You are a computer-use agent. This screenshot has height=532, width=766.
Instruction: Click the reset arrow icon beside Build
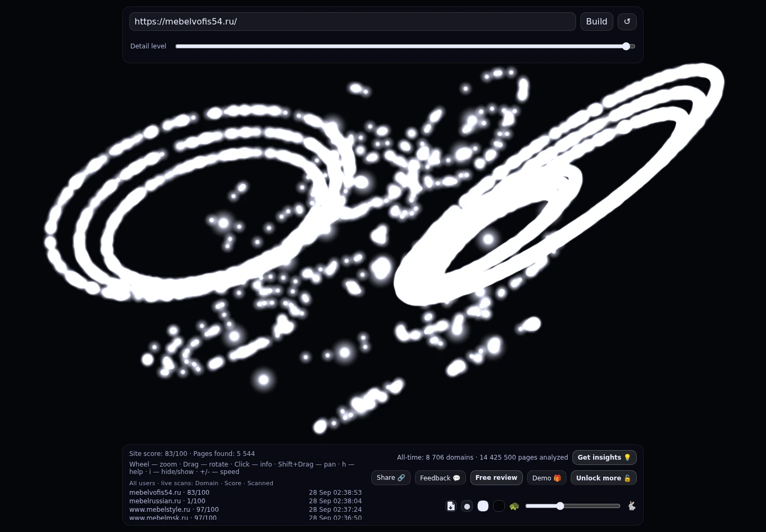click(627, 21)
